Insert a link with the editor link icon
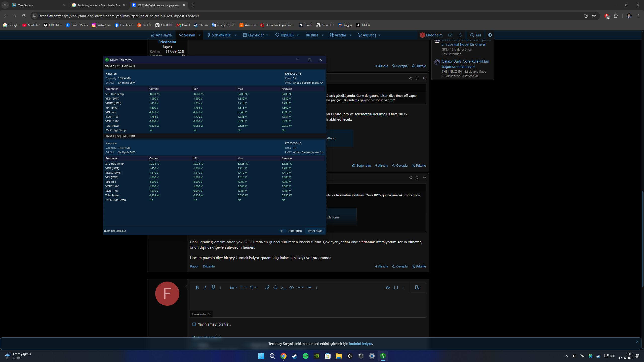This screenshot has width=644, height=362. pyautogui.click(x=267, y=287)
